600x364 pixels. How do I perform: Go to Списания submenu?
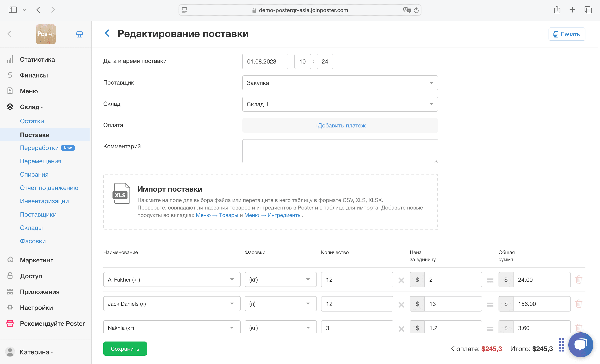point(34,175)
